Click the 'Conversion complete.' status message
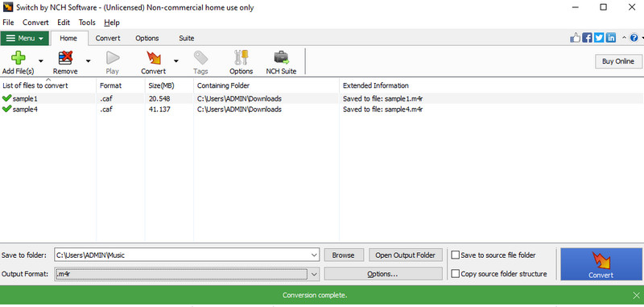644x307 pixels. point(315,295)
